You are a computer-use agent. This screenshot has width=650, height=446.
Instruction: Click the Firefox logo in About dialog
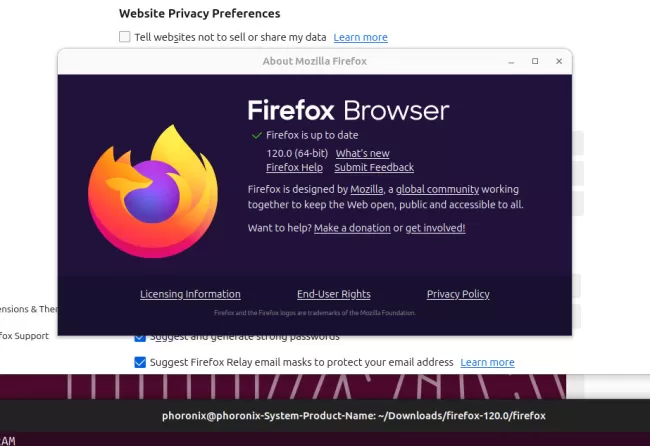pos(152,190)
